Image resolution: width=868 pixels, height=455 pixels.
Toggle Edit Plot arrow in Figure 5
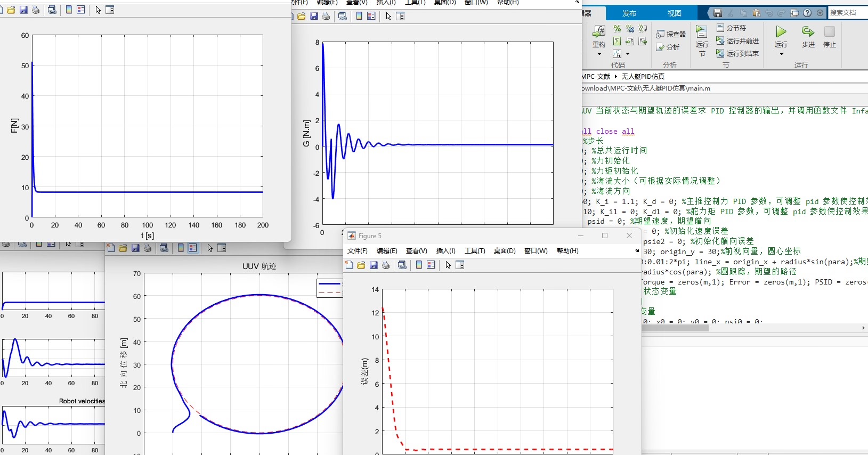[x=448, y=265]
